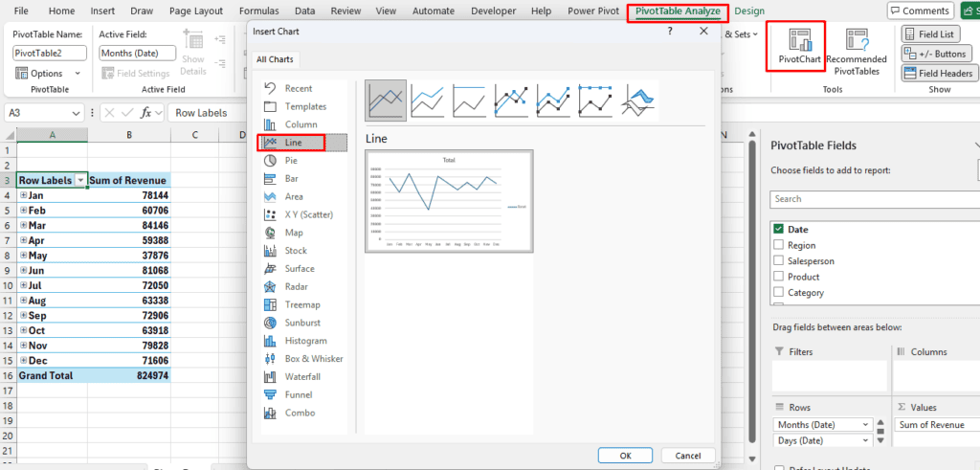
Task: Check the Salesperson field checkbox
Action: 779,260
